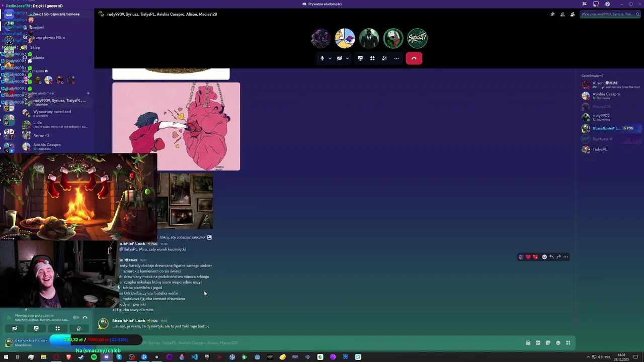Screen dimensions: 644x362
Task: Create new DM with plus icon
Action: pyautogui.click(x=88, y=93)
